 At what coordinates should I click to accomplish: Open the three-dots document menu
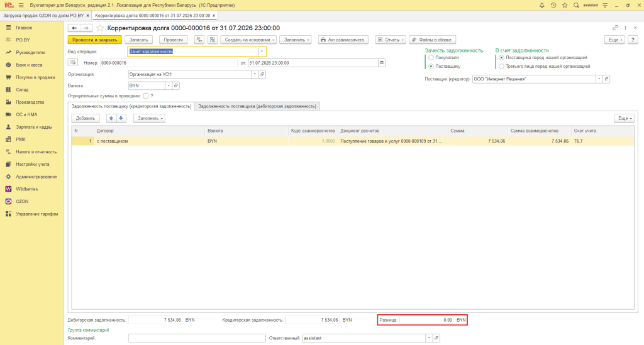625,28
